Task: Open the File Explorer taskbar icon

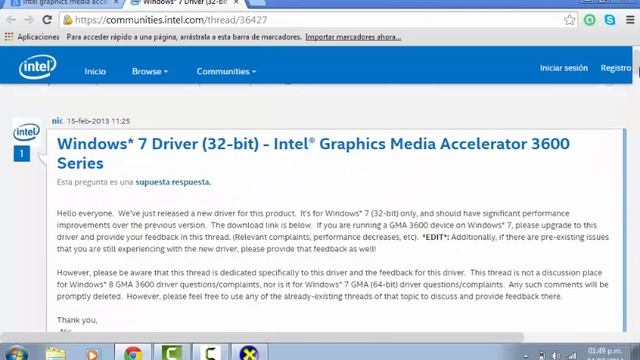Action: tap(56, 353)
